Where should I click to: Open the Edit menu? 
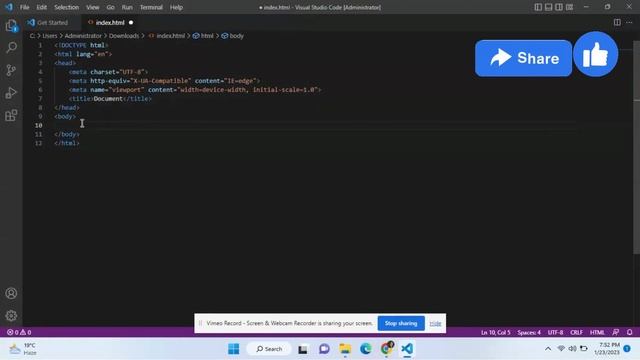coord(42,7)
